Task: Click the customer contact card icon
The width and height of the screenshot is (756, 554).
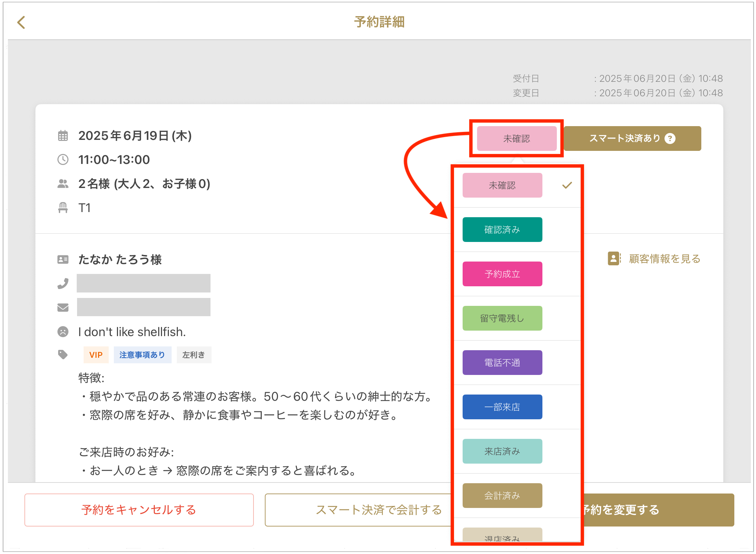Action: click(x=63, y=259)
